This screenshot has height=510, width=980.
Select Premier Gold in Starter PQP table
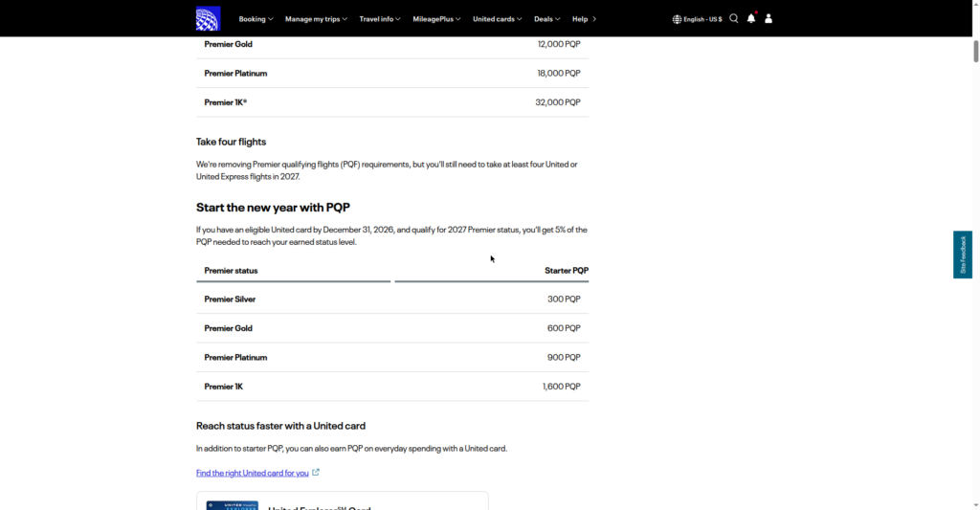(228, 328)
